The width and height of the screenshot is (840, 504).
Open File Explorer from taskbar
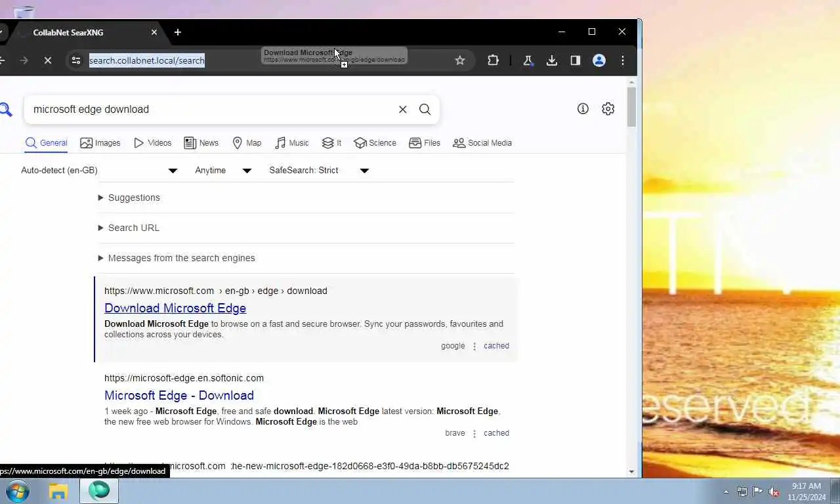point(58,491)
